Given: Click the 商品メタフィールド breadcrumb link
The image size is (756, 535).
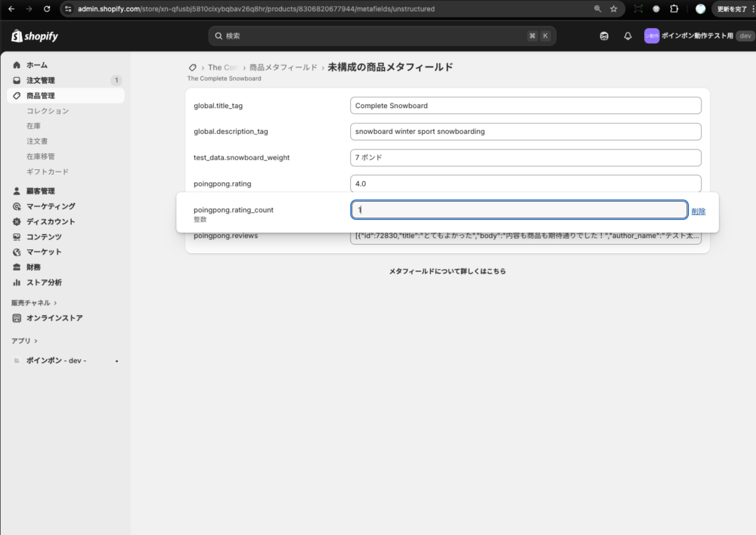Looking at the screenshot, I should click(x=283, y=67).
